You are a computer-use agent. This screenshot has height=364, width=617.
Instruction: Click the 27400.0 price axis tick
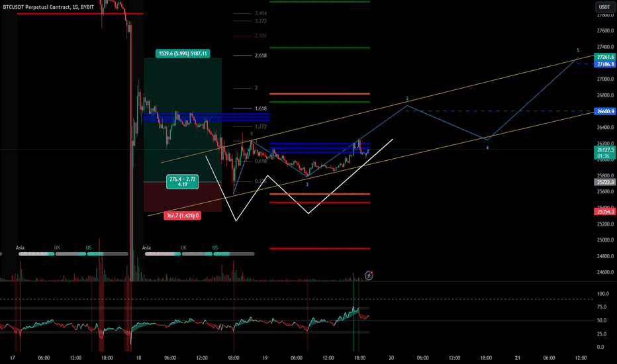tap(605, 47)
